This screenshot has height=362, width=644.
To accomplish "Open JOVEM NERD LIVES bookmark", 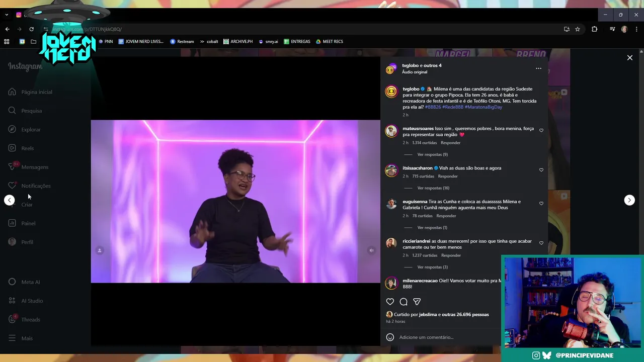I will point(141,42).
